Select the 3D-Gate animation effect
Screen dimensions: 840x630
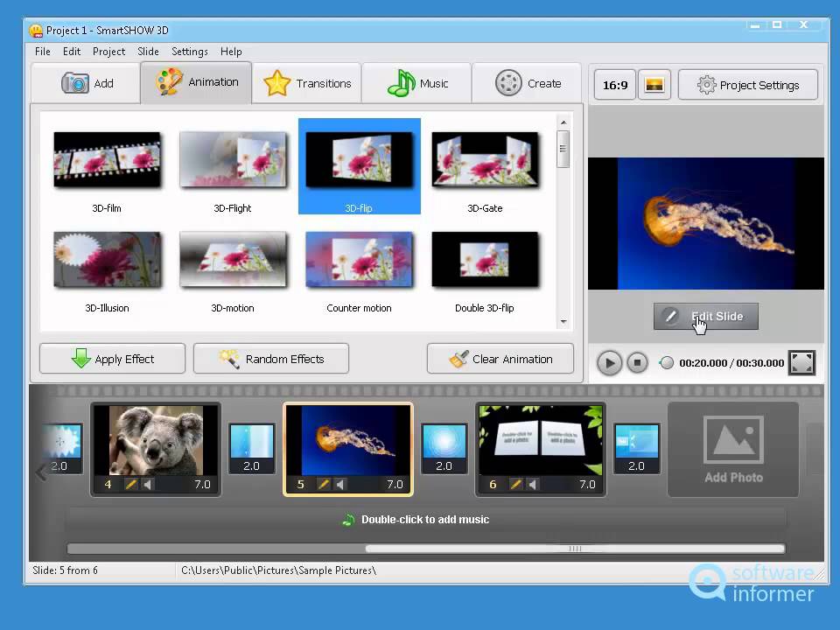coord(485,167)
